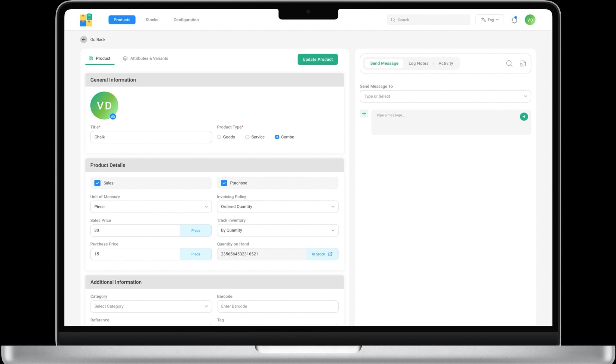Select the Goods product type

pyautogui.click(x=219, y=137)
